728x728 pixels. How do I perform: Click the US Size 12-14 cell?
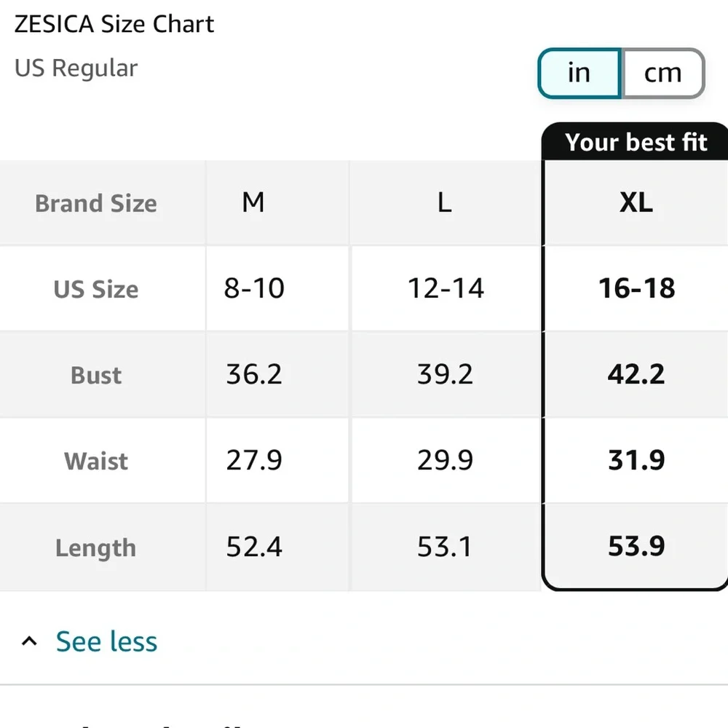coord(445,288)
